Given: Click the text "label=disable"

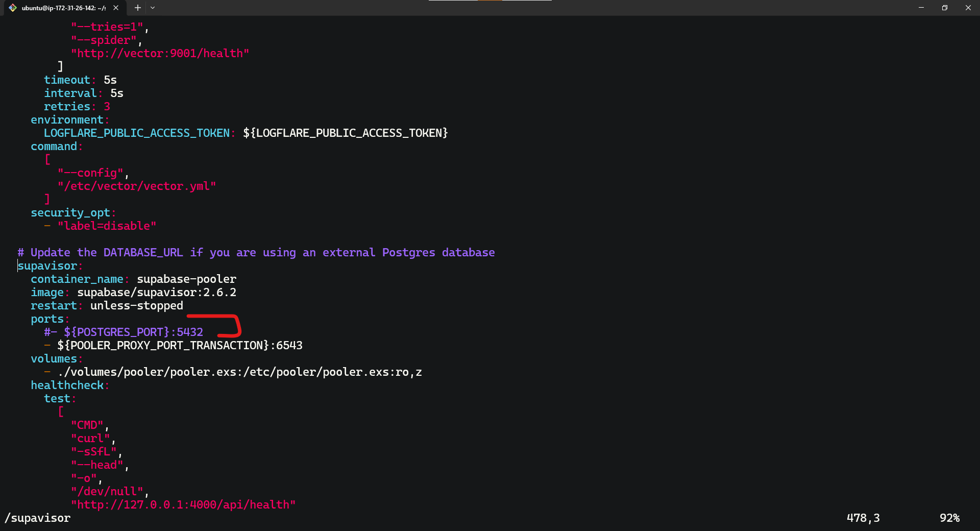Looking at the screenshot, I should coord(107,226).
